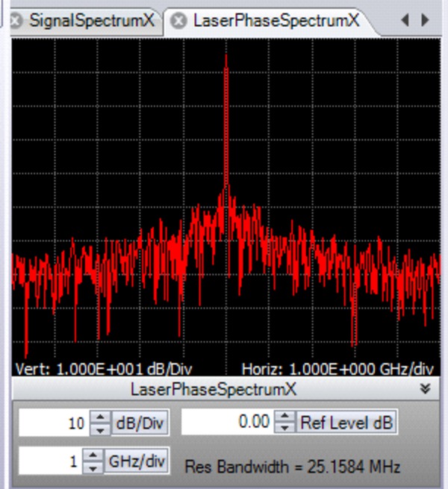Collapse the LaserPhaseSpectrumX control panel
The image size is (448, 489).
pos(425,389)
